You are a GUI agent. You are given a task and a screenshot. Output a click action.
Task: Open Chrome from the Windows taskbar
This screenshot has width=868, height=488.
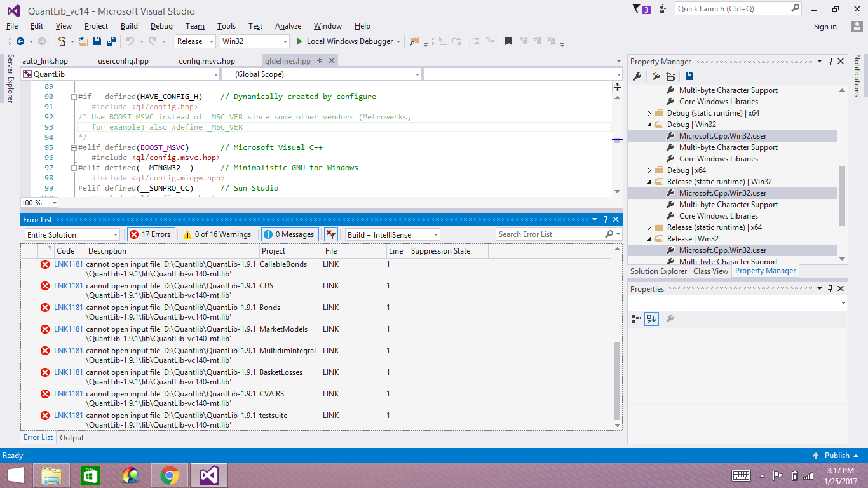pyautogui.click(x=169, y=475)
